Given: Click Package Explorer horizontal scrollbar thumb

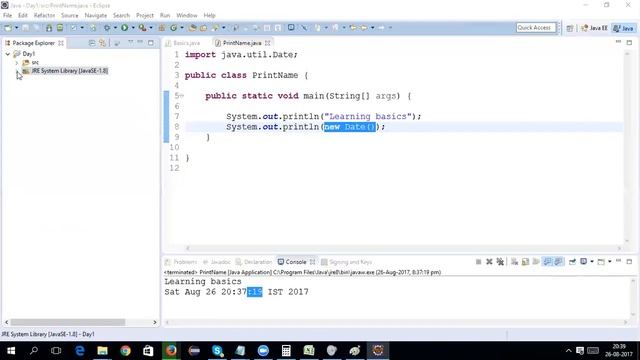Looking at the screenshot, I should (x=68, y=322).
